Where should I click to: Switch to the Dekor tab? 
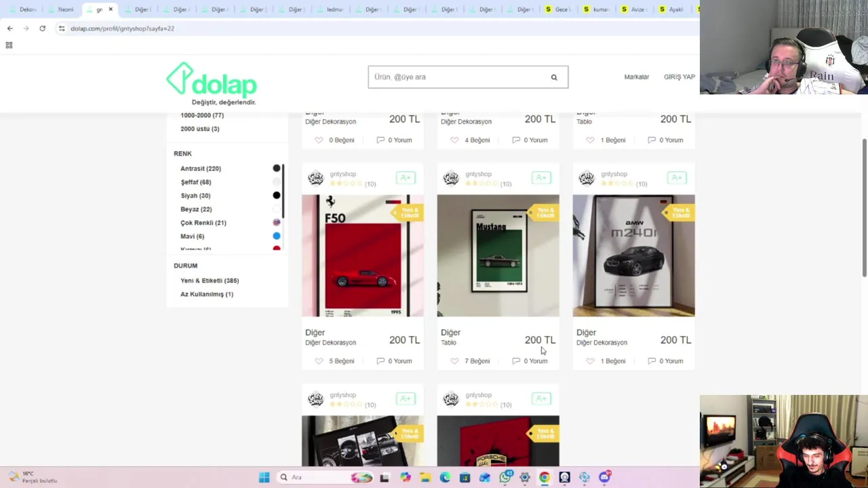pos(22,9)
